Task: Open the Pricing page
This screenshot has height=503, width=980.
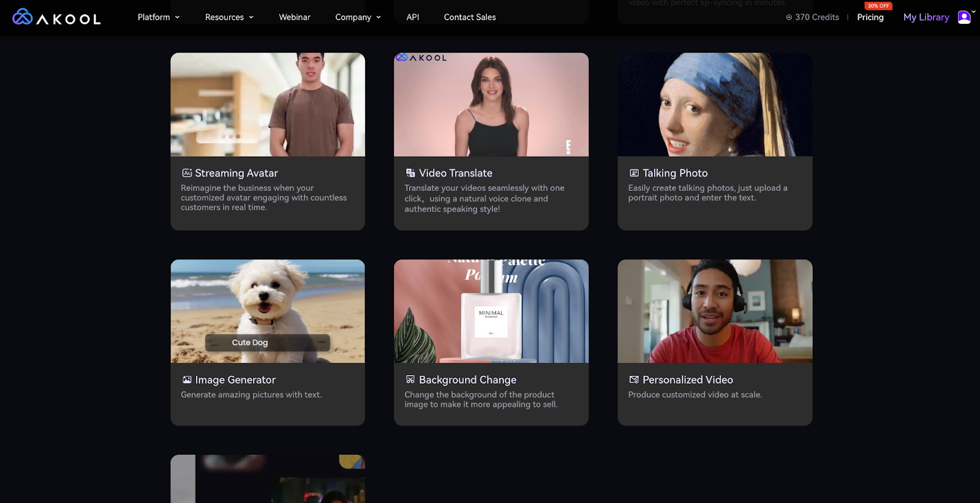Action: pyautogui.click(x=870, y=17)
